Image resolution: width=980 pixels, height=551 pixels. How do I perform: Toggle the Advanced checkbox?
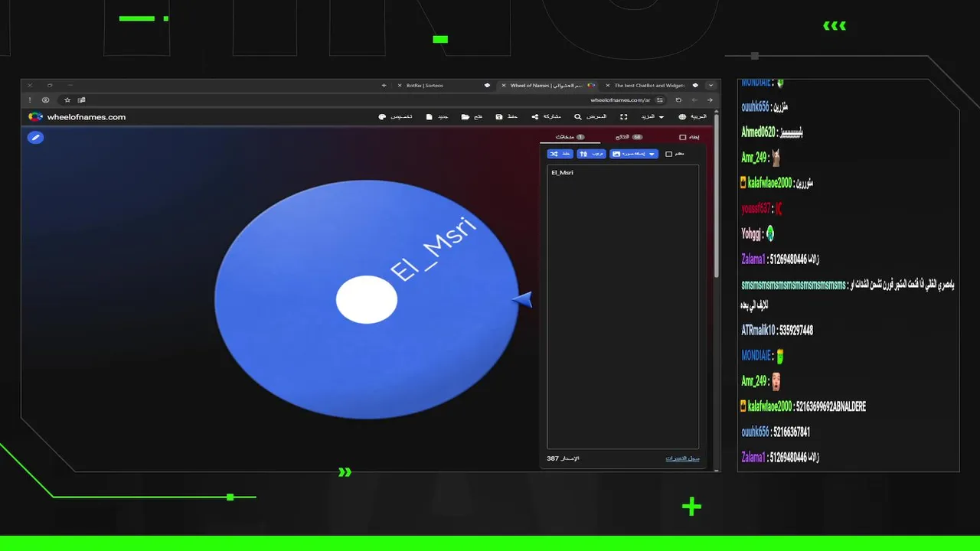(x=668, y=154)
